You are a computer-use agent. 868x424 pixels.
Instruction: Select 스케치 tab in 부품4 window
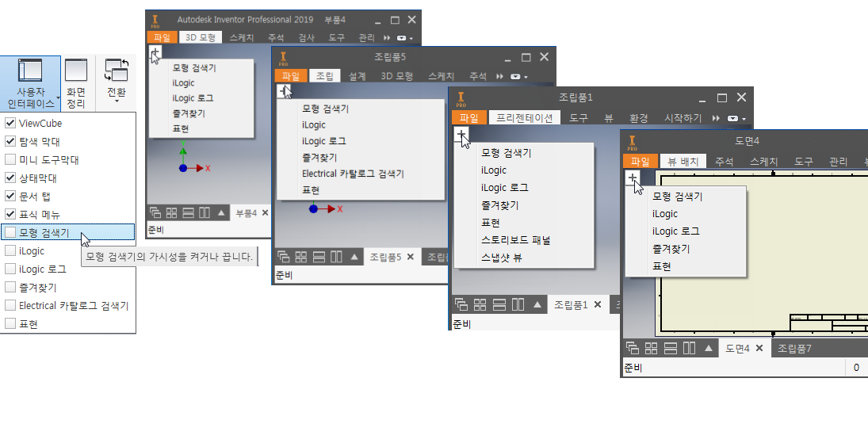coord(241,37)
